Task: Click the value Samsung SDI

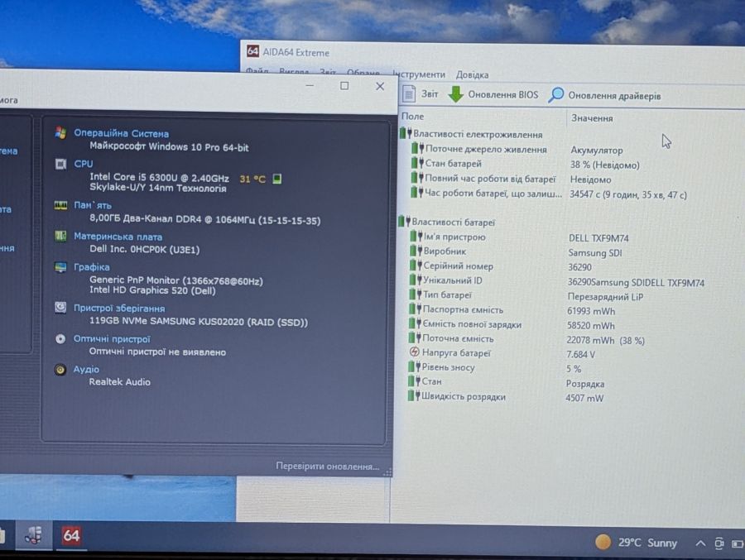Action: (x=595, y=252)
